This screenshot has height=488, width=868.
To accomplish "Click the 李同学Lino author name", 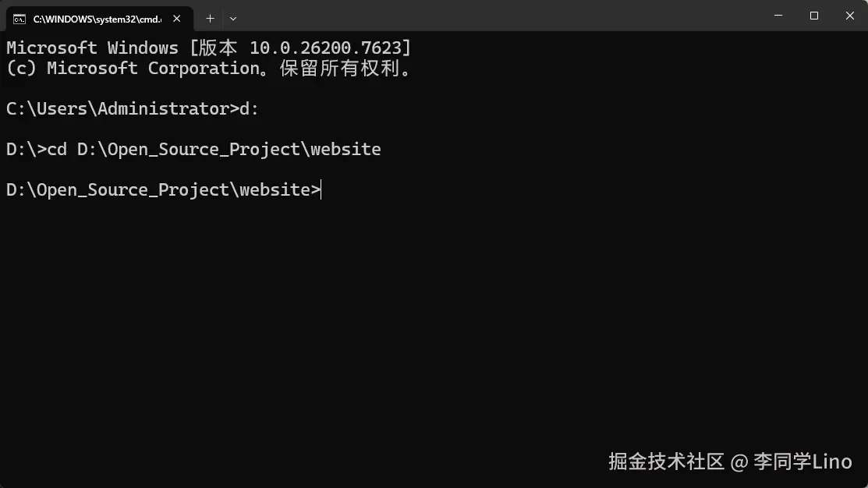I will (x=802, y=461).
